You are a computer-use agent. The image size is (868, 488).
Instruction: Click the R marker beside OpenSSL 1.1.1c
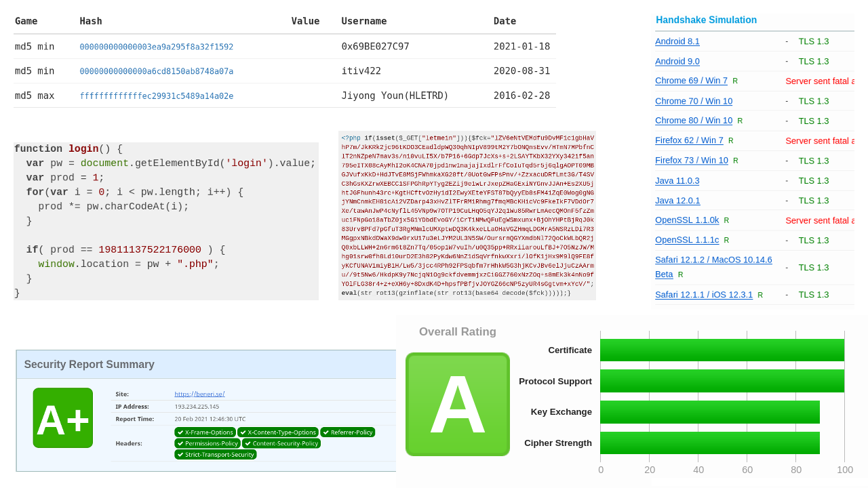726,240
